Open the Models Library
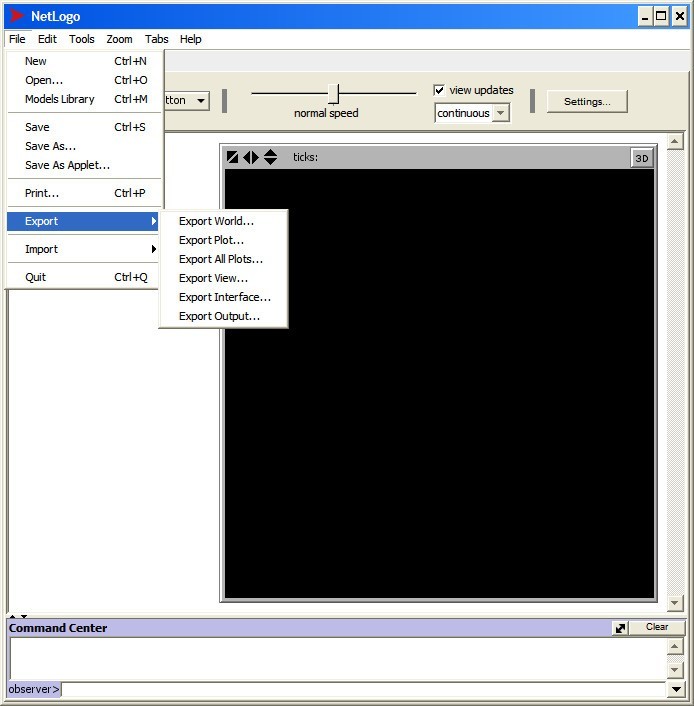 point(84,99)
